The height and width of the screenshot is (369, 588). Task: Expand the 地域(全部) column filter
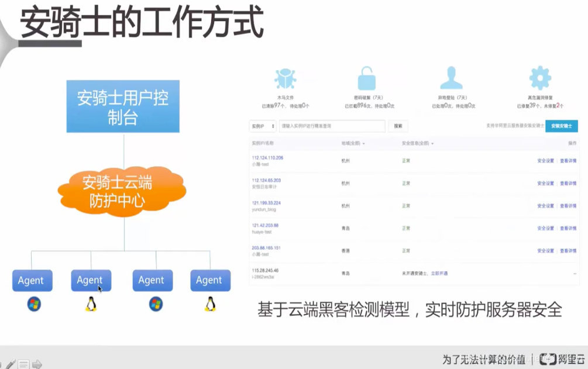[x=353, y=143]
